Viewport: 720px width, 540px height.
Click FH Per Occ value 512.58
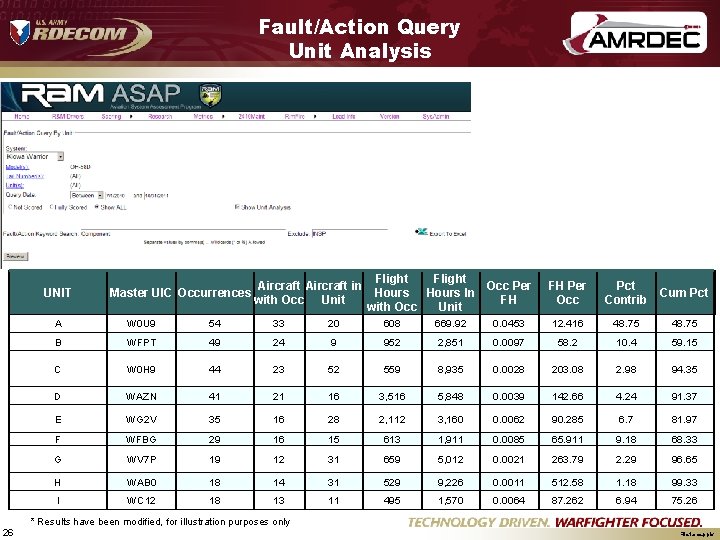click(x=568, y=483)
